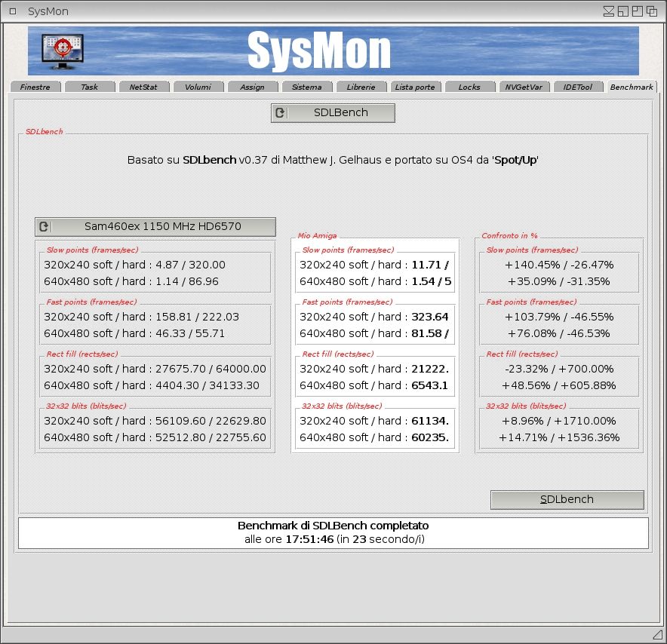Image resolution: width=667 pixels, height=644 pixels.
Task: Iconify the SysMon window
Action: [609, 11]
